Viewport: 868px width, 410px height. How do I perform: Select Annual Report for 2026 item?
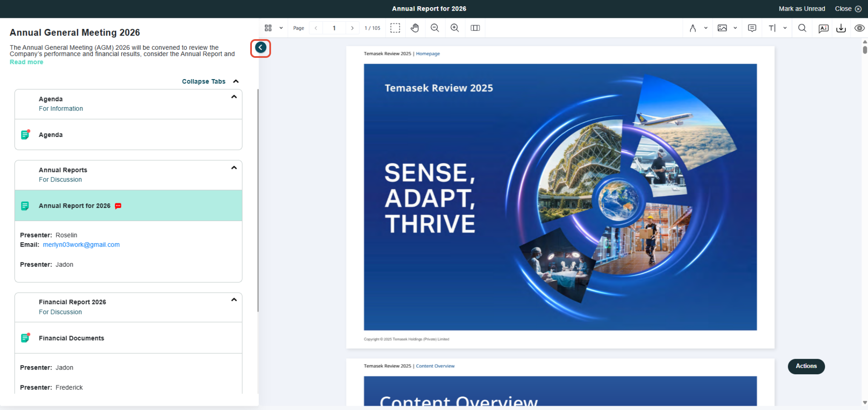[x=128, y=206]
